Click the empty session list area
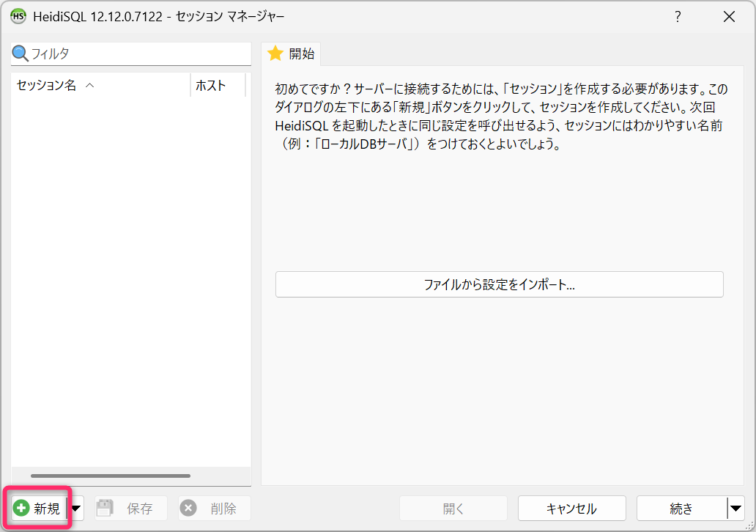 pos(130,278)
